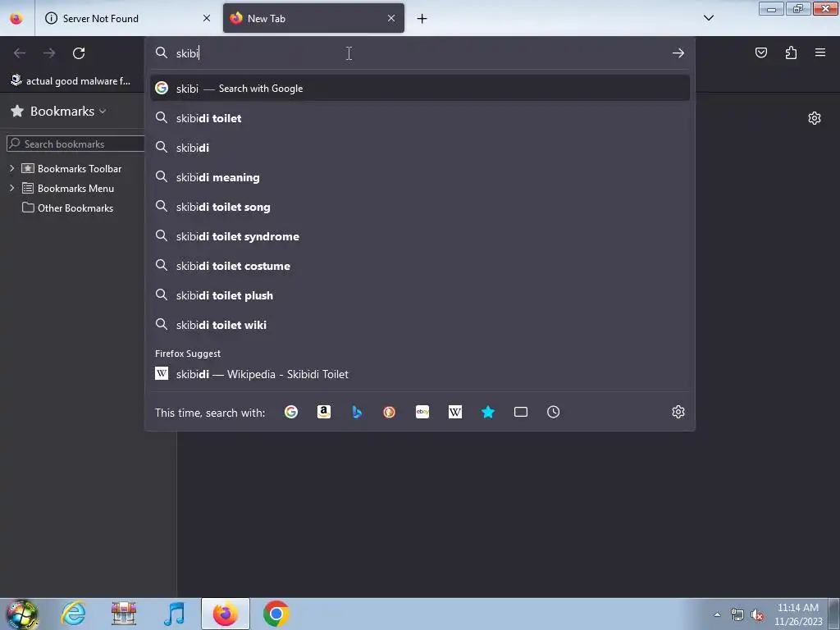Image resolution: width=840 pixels, height=630 pixels.
Task: Select suggestion skibidi toilet syndrome
Action: [420, 236]
